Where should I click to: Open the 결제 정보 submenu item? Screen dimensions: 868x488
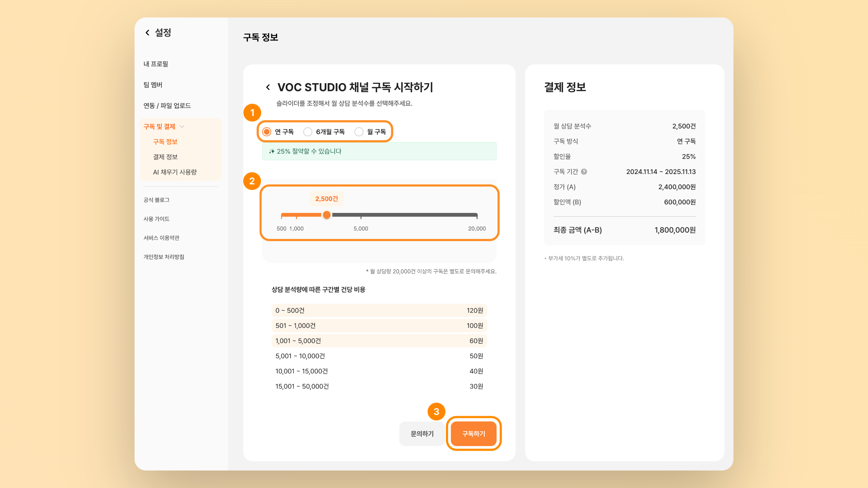(x=165, y=157)
